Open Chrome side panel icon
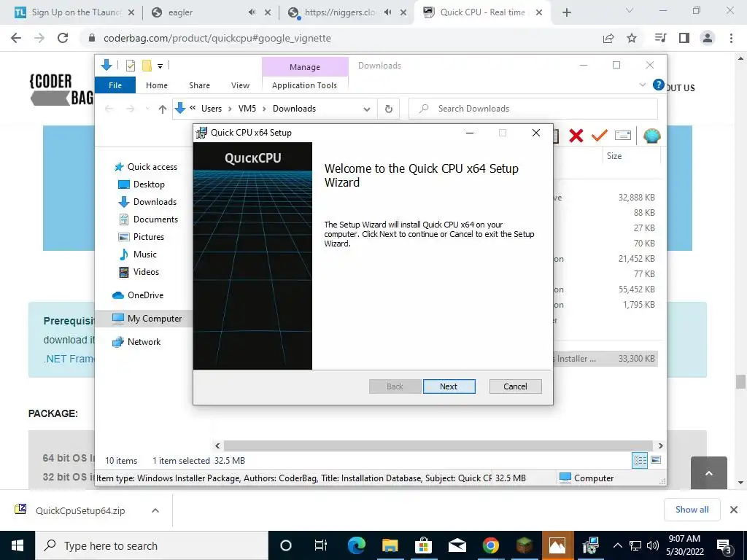747x560 pixels. pos(684,38)
